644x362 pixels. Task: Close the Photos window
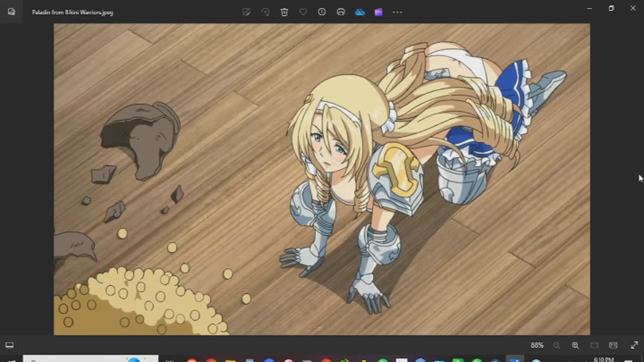pyautogui.click(x=633, y=8)
